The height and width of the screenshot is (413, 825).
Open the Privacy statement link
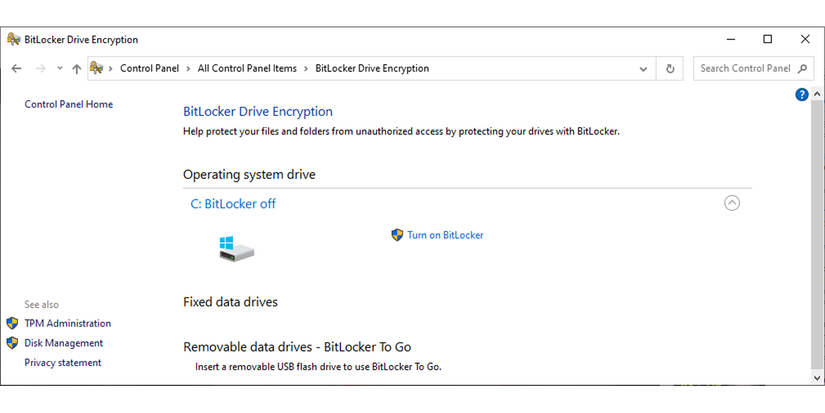[62, 362]
